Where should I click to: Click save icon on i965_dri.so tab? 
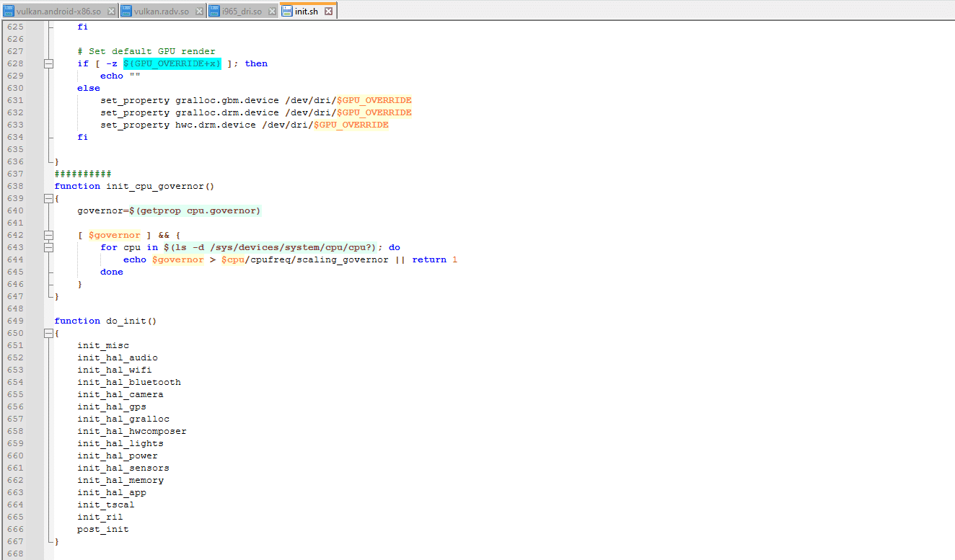pos(214,12)
